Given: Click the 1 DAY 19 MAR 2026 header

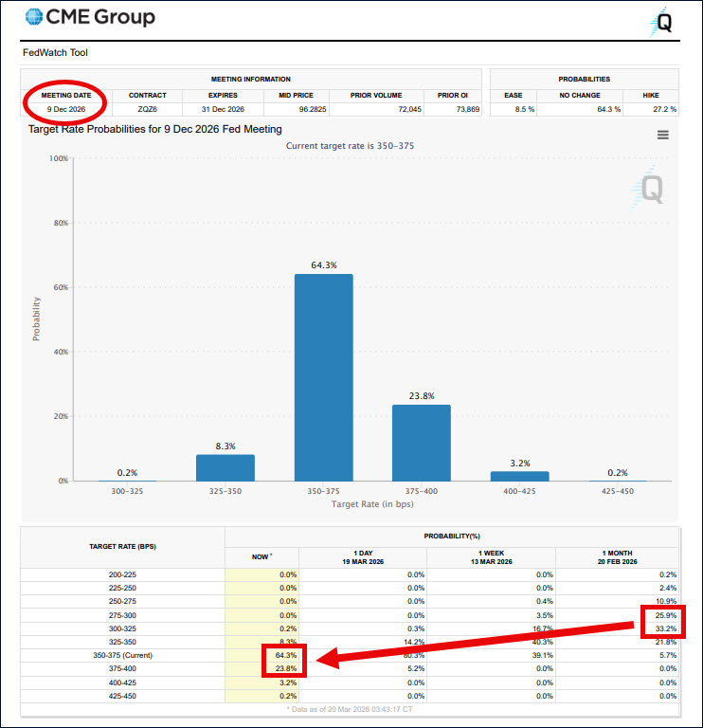Looking at the screenshot, I should tap(363, 557).
